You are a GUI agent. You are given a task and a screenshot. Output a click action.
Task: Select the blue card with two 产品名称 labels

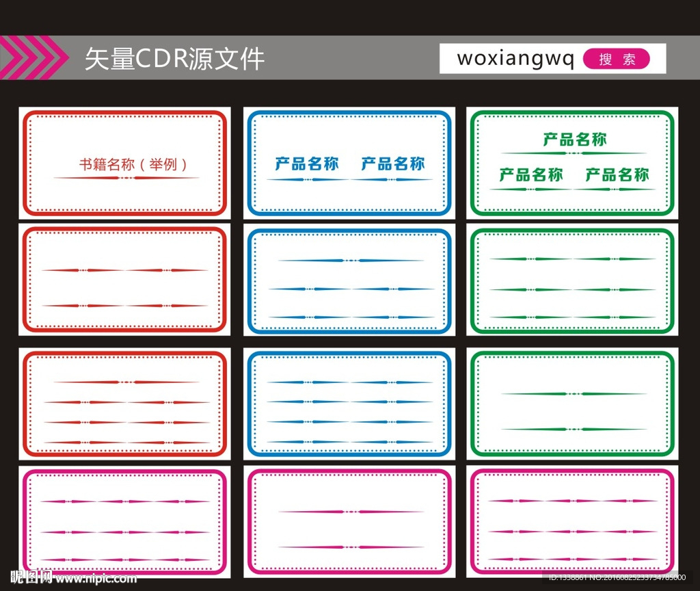349,163
